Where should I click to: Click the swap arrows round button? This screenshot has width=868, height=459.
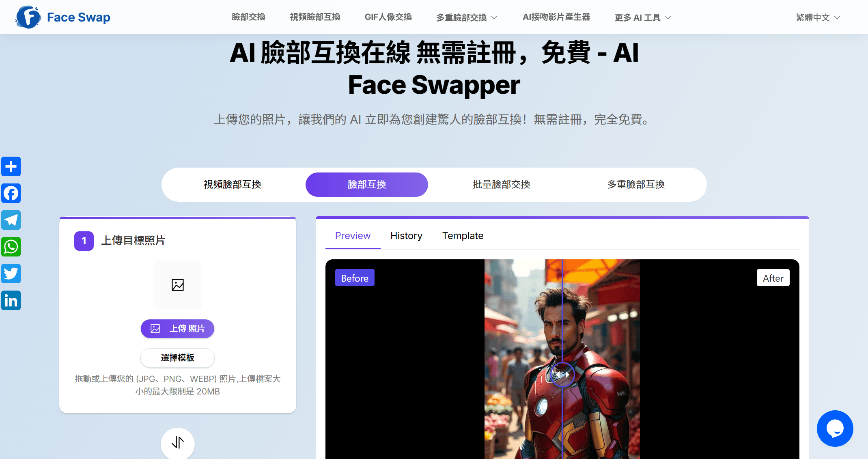click(x=178, y=442)
